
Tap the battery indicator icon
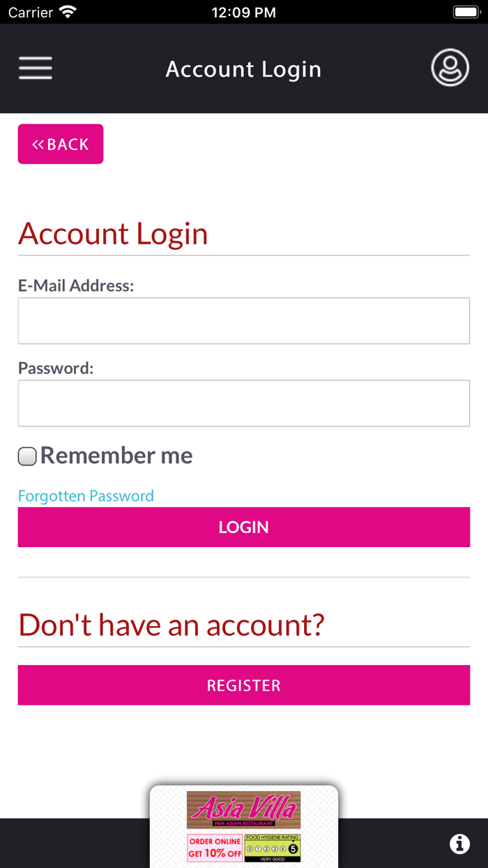point(465,12)
